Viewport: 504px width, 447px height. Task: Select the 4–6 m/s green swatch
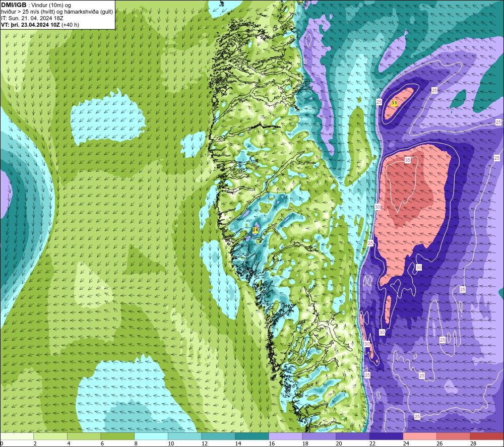(x=84, y=436)
